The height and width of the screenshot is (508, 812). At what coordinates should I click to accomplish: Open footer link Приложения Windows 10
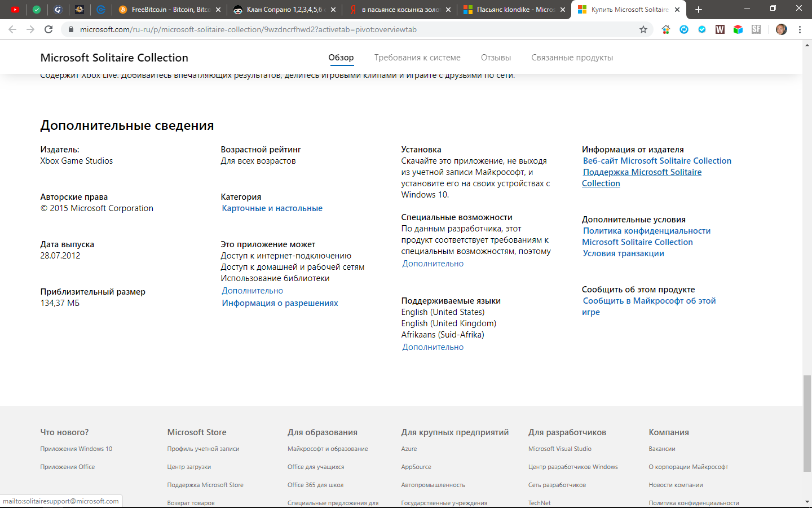[76, 449]
